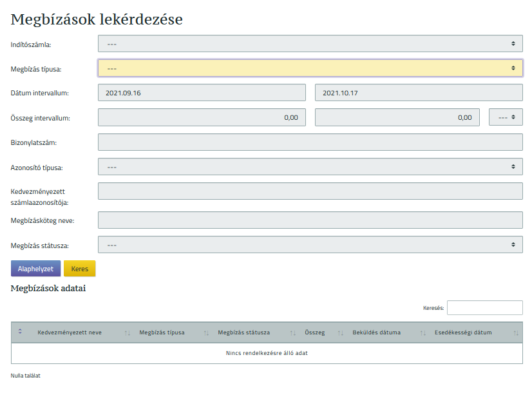Reset the form with Alaphelyzet
532x393 pixels.
click(35, 269)
